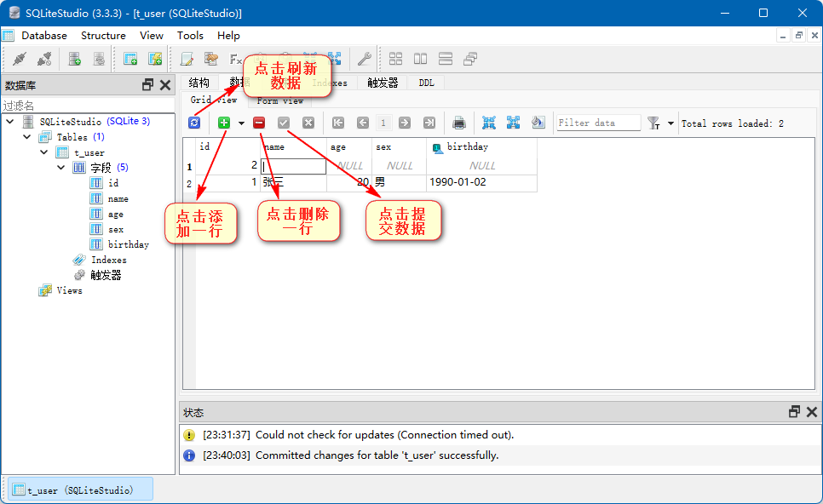Click the tile windows icon

click(x=396, y=59)
